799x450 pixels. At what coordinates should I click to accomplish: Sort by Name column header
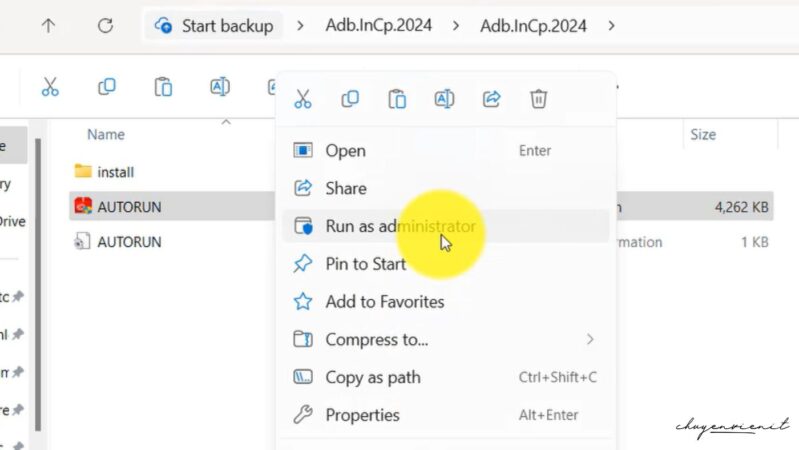coord(106,135)
